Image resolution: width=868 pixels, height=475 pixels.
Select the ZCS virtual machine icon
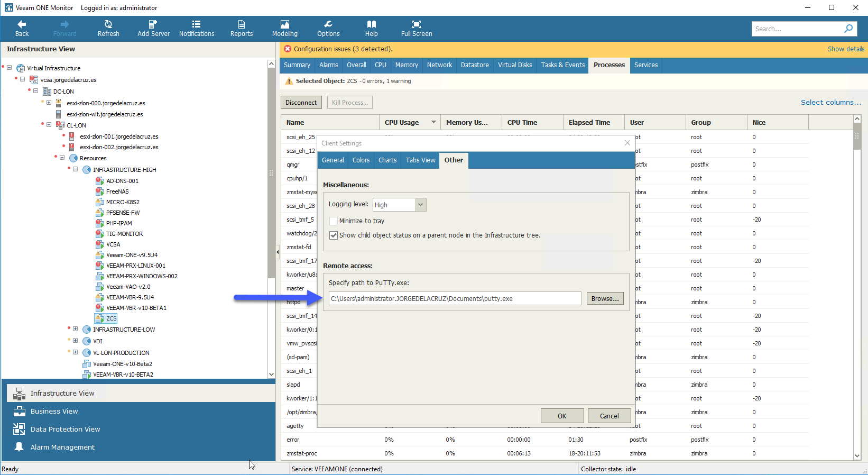(100, 318)
